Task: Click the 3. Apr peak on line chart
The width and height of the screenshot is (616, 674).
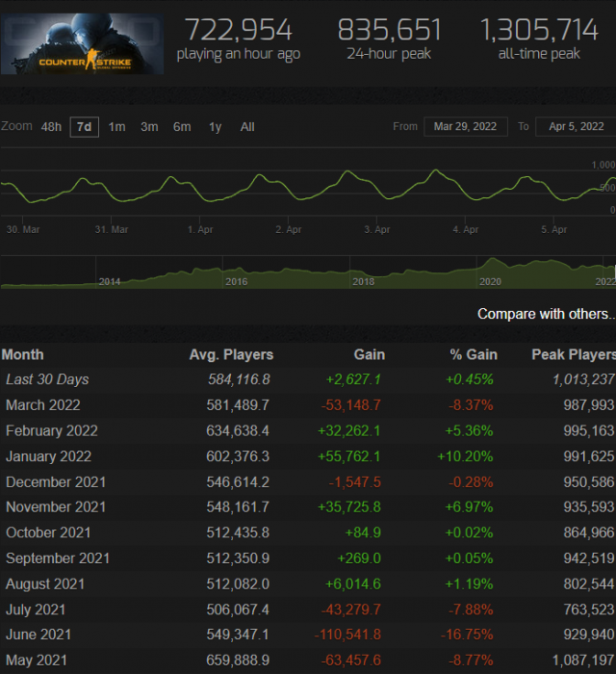Action: [348, 172]
